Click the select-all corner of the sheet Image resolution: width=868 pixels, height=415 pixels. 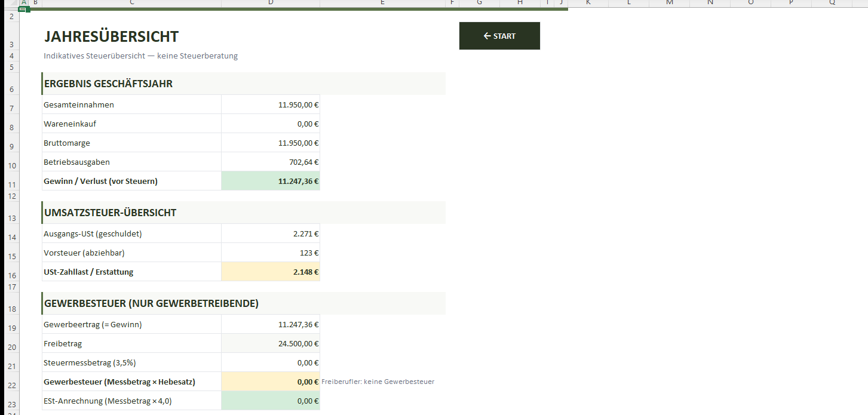pyautogui.click(x=10, y=3)
